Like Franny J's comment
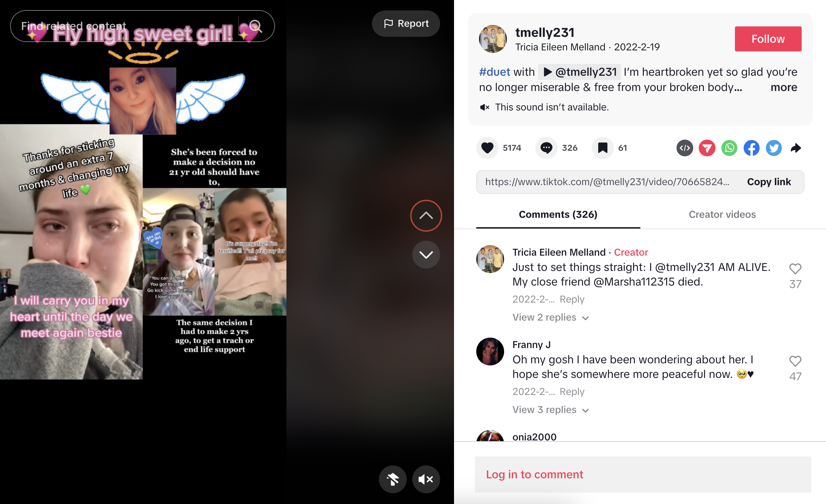 pyautogui.click(x=795, y=361)
